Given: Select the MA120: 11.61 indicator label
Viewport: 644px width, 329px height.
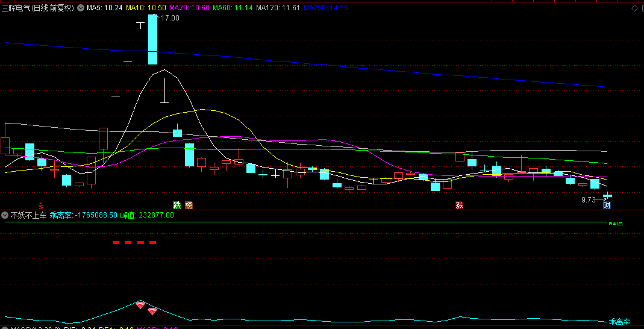Looking at the screenshot, I should (278, 7).
